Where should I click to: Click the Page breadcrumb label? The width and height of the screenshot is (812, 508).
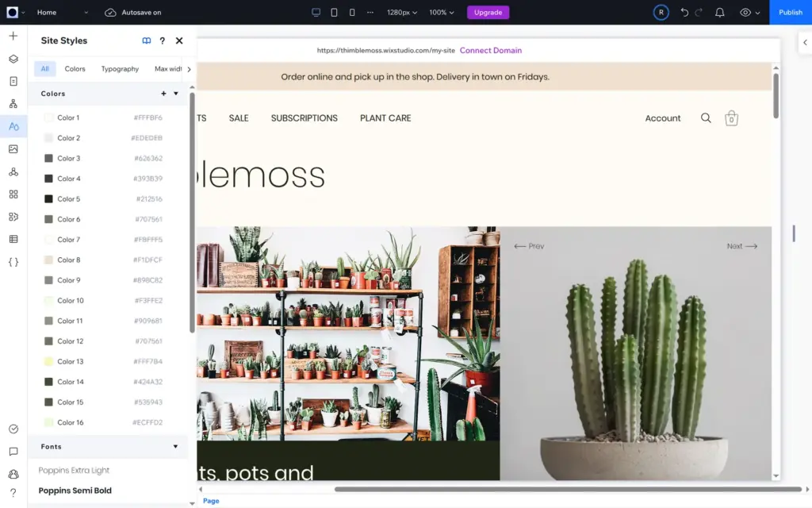(x=211, y=501)
